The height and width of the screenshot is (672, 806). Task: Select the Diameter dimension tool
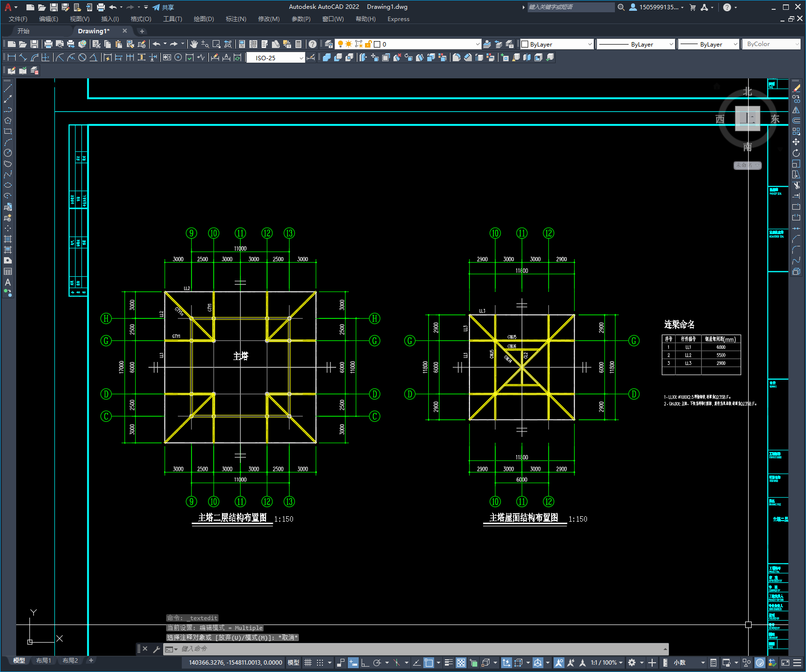(82, 57)
